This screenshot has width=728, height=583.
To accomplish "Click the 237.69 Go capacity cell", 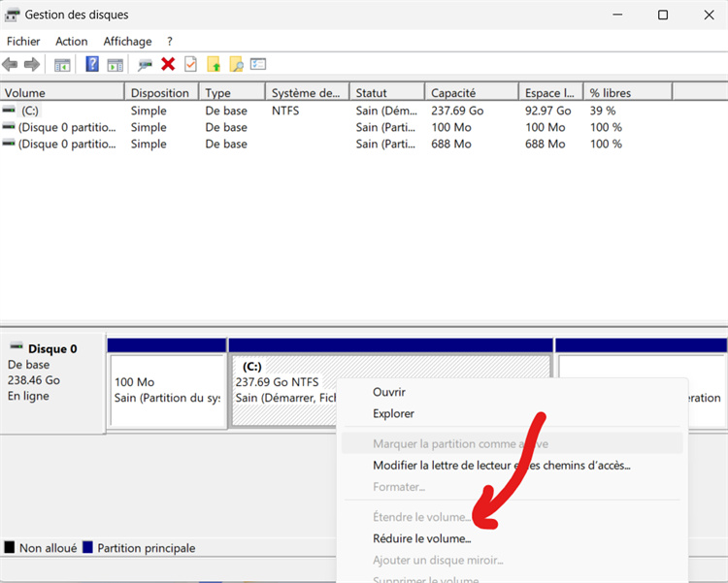I will click(457, 111).
